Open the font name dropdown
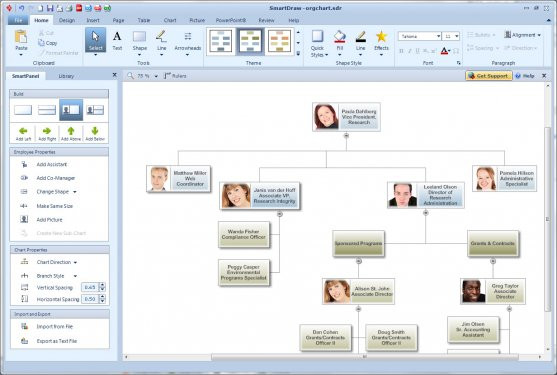The image size is (557, 375). click(x=438, y=36)
